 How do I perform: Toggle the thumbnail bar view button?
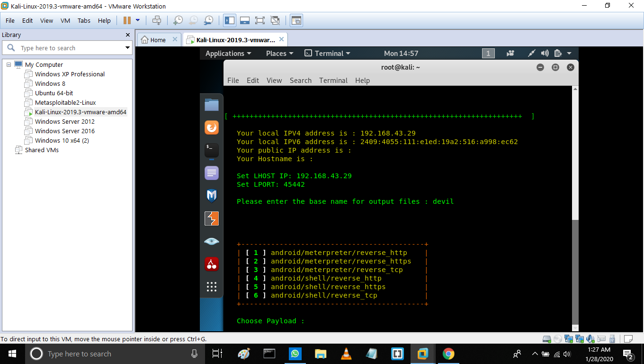pos(245,20)
